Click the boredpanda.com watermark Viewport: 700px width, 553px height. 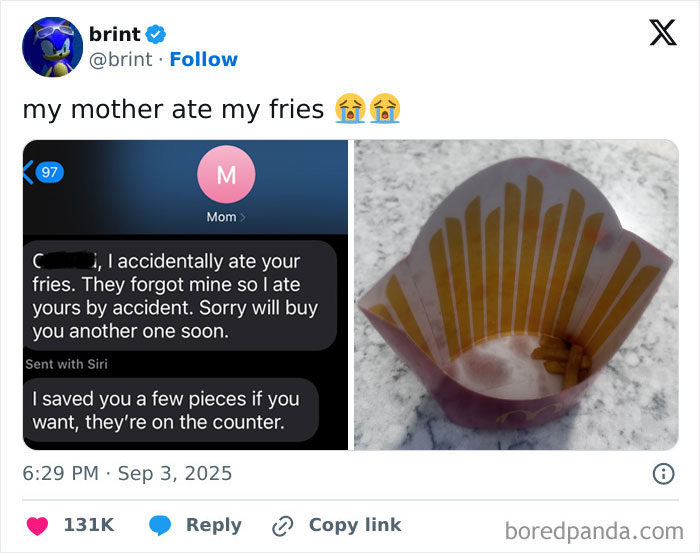tap(594, 530)
